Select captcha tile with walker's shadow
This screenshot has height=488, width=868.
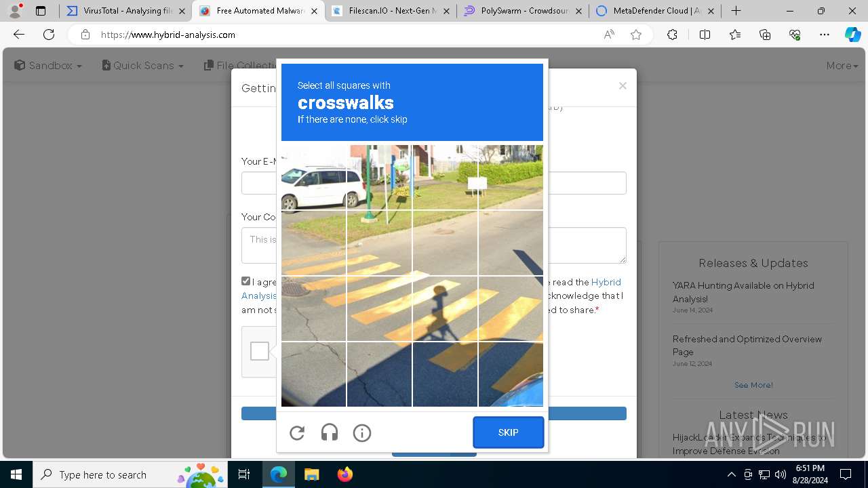click(445, 308)
